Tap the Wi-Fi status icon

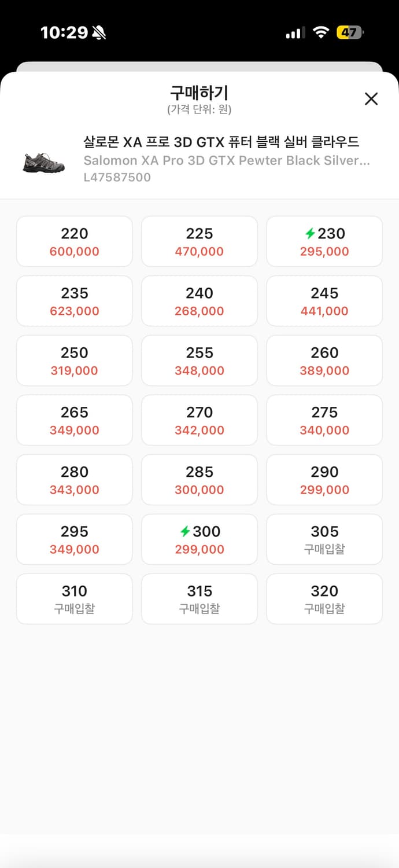321,32
